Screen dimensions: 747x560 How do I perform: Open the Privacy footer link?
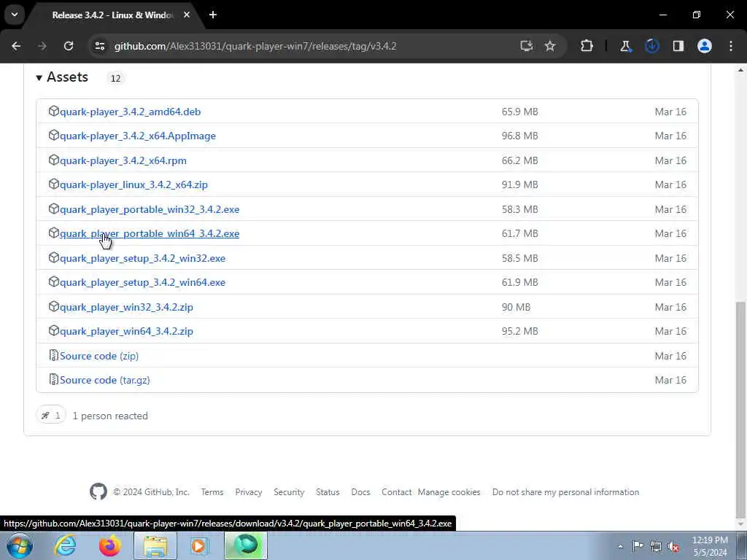pos(249,492)
